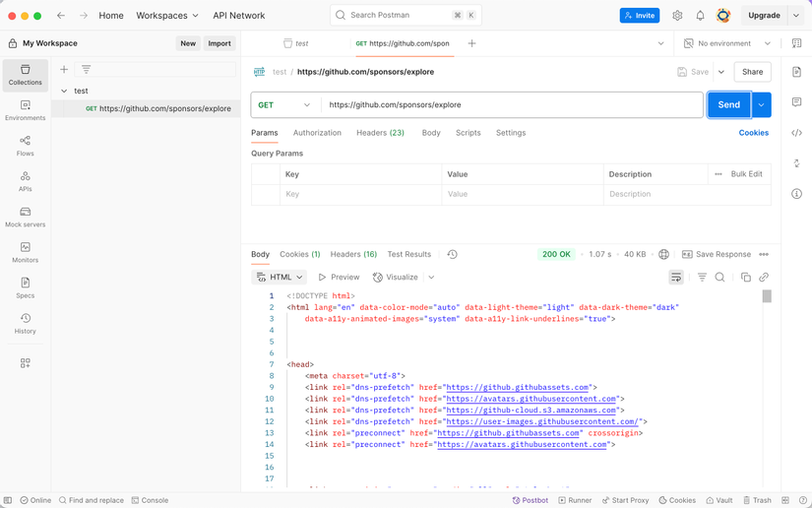Screen dimensions: 812x508
Task: Click Save Response
Action: pyautogui.click(x=717, y=254)
